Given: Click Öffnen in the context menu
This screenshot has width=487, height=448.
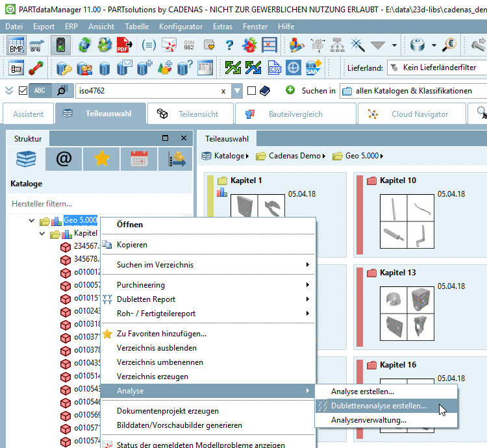Looking at the screenshot, I should pyautogui.click(x=208, y=225).
